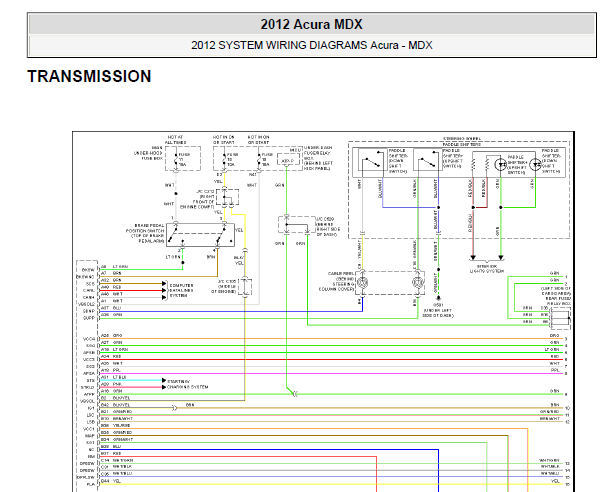Click the UNDER-HOOD FUSE BOX label

[x=148, y=153]
